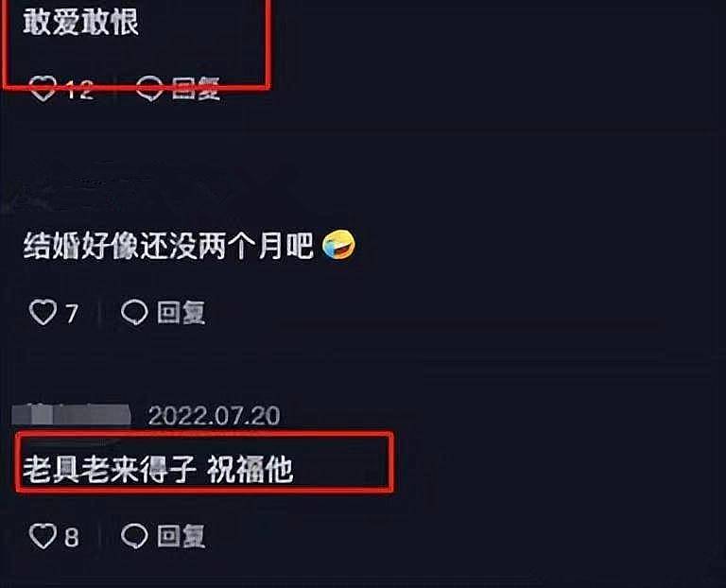Select the "敢爱敢恨" comment text

pos(81,23)
